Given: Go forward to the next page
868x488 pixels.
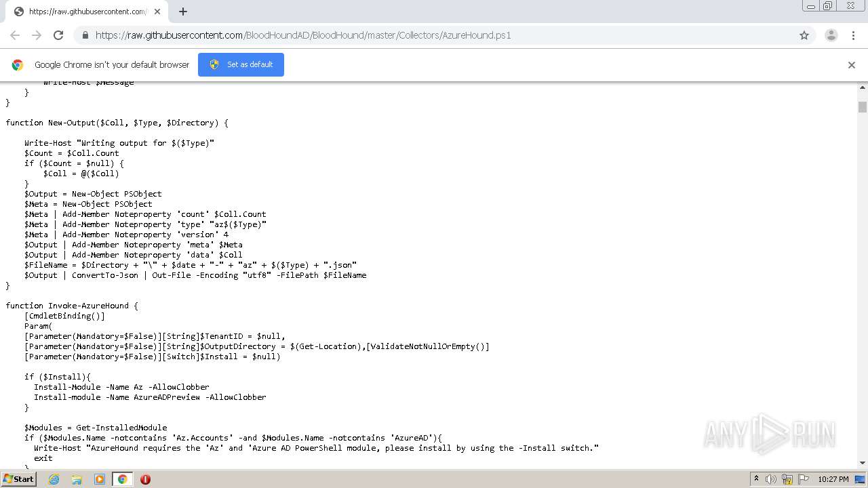Looking at the screenshot, I should pyautogui.click(x=37, y=35).
